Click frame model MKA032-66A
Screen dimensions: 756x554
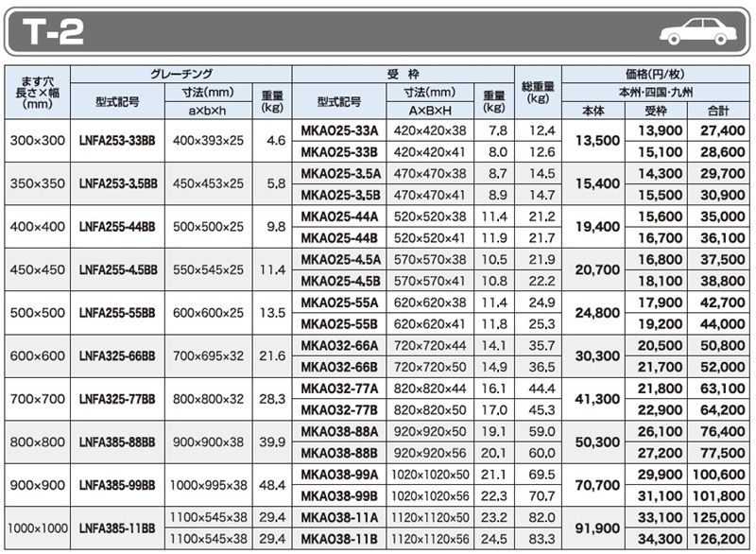(x=339, y=345)
